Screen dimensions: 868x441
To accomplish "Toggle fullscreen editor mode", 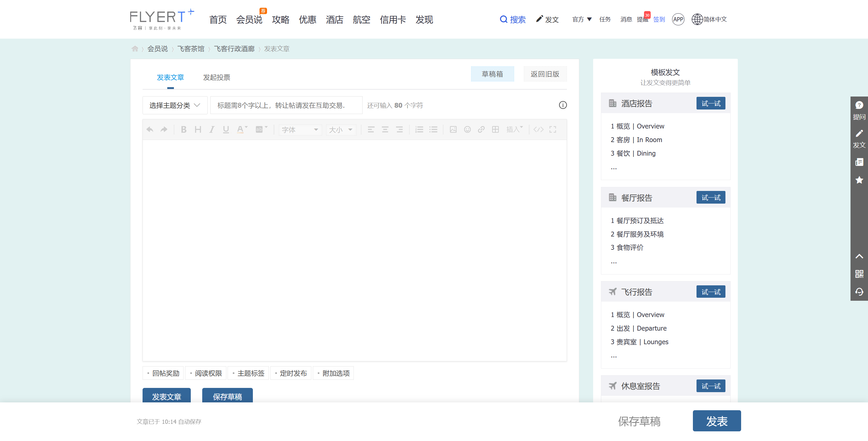I will click(553, 129).
